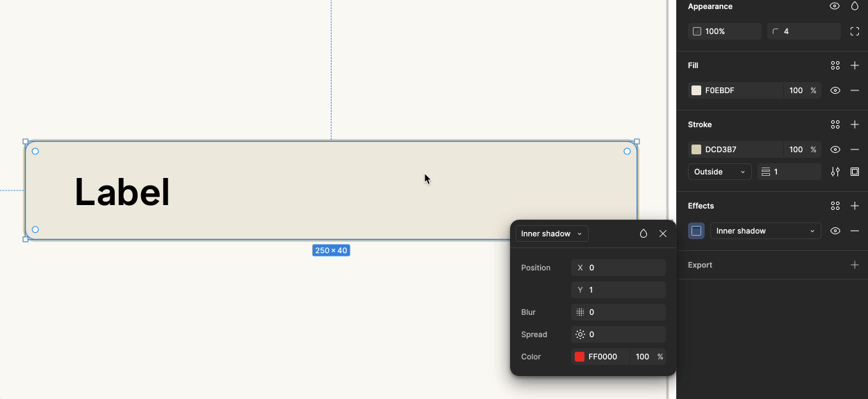Edit the stroke opacity value 100
This screenshot has height=399, width=868.
[796, 149]
